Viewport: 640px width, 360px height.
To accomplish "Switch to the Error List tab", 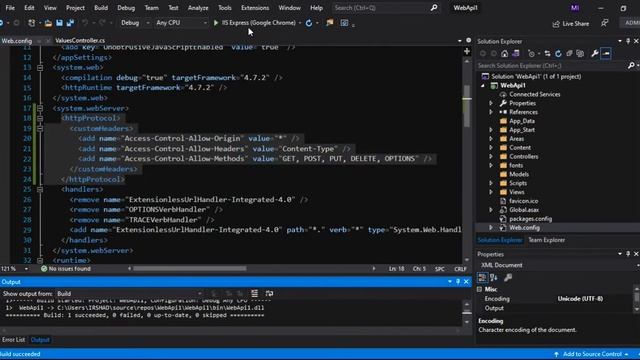I will (13, 340).
